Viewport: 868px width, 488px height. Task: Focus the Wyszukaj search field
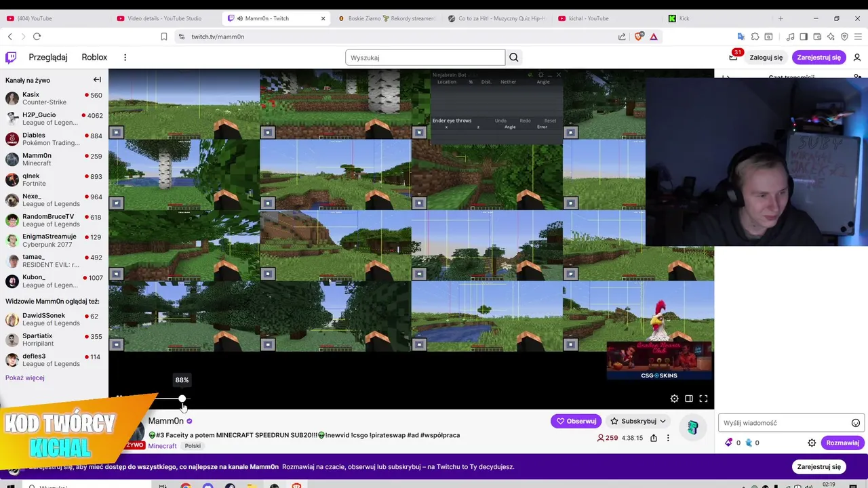pos(425,58)
